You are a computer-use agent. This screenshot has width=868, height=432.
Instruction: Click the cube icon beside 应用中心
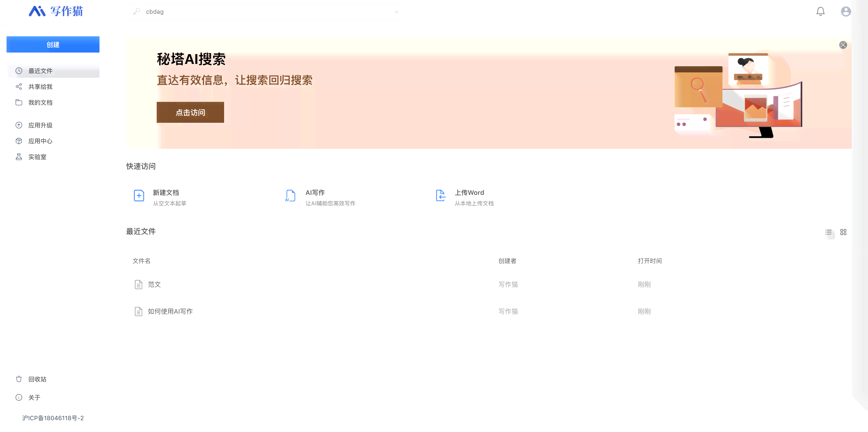19,141
